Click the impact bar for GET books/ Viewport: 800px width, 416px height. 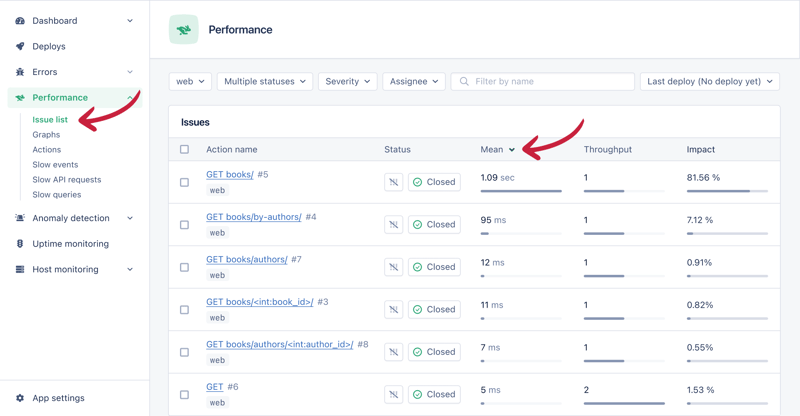(727, 191)
